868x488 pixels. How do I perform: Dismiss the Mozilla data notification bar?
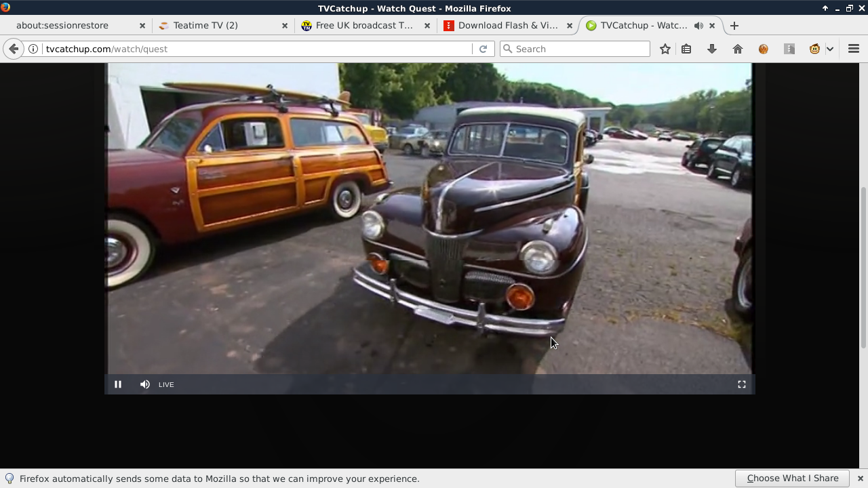[860, 479]
